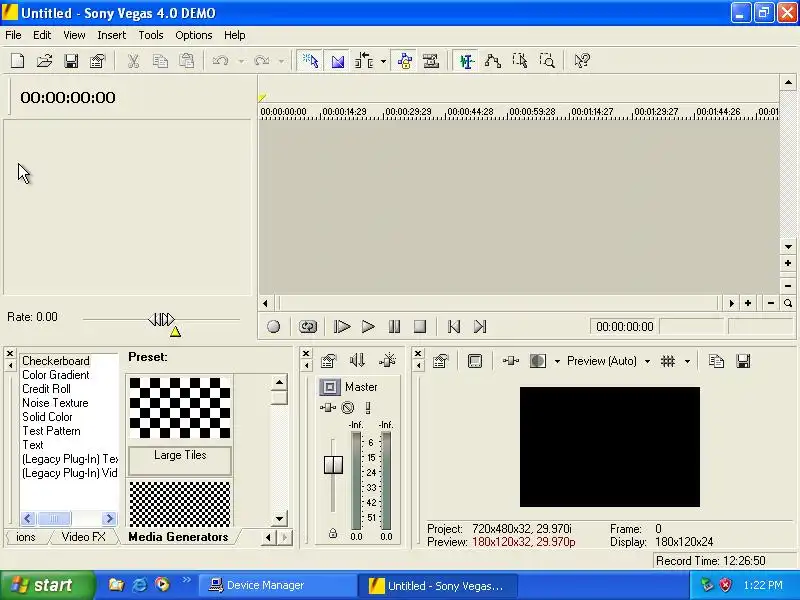Screen dimensions: 800x600
Task: Toggle the Master Mute button
Action: (x=347, y=407)
